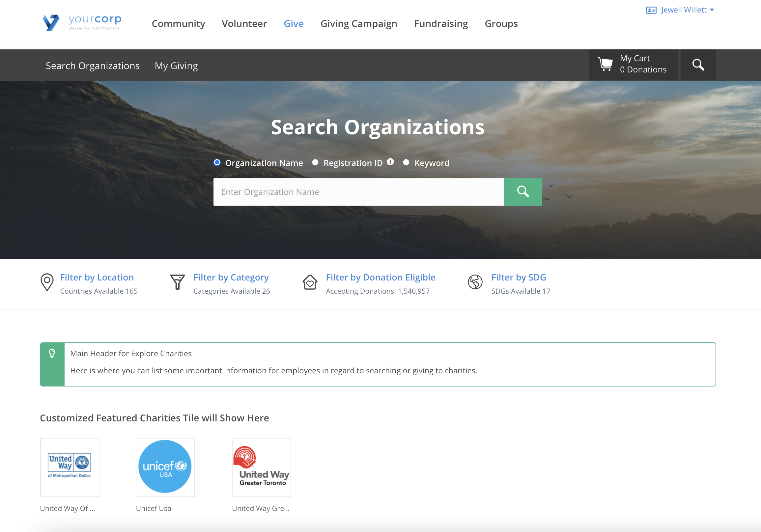The image size is (761, 532).
Task: Switch to the My Giving tab
Action: pos(176,66)
